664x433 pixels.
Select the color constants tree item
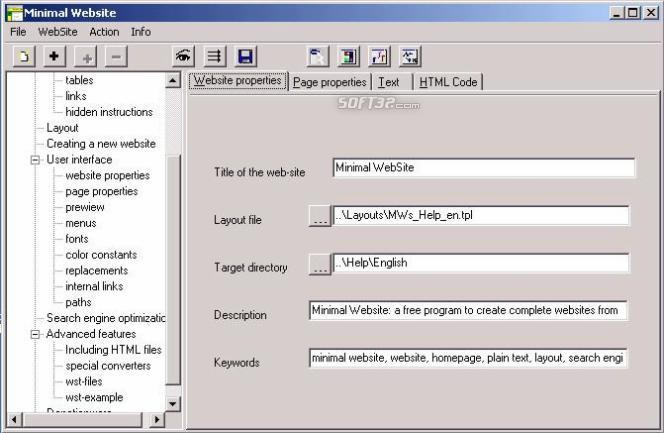coord(101,255)
